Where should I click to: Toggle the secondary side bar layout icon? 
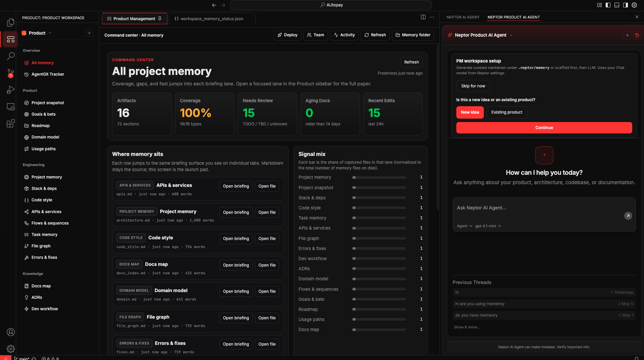point(625,5)
